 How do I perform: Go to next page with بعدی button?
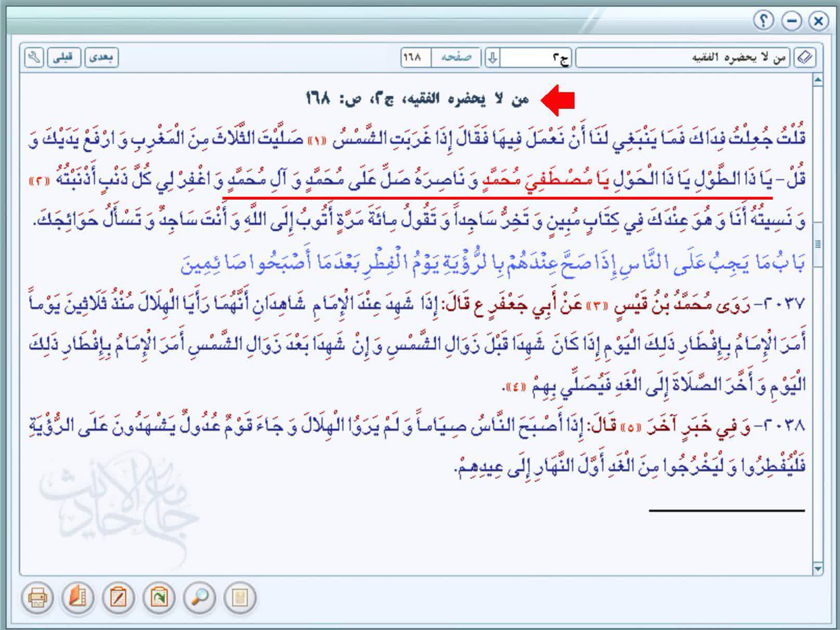101,57
